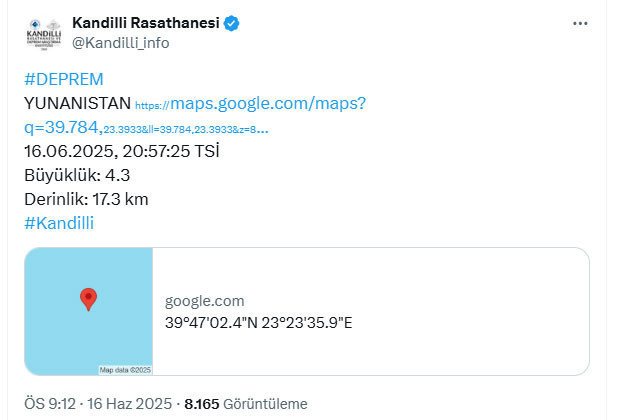Viewport: 629px width, 420px height.
Task: Click the Kandilli Rasathanesi display name
Action: 146,23
